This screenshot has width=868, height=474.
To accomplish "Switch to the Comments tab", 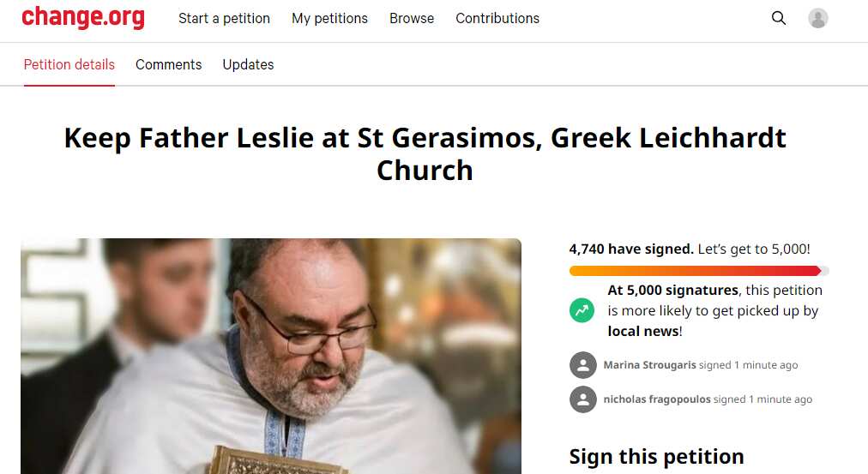I will tap(169, 64).
